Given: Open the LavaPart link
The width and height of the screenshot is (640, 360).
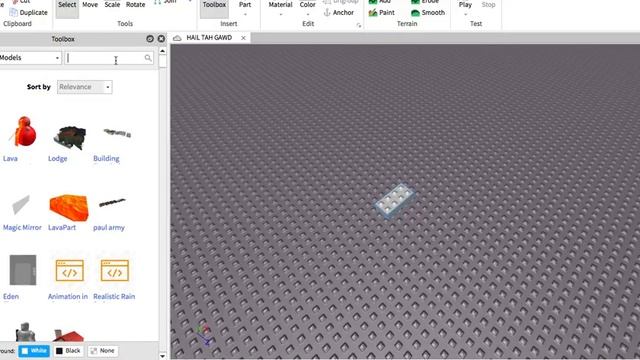Looking at the screenshot, I should tap(62, 227).
